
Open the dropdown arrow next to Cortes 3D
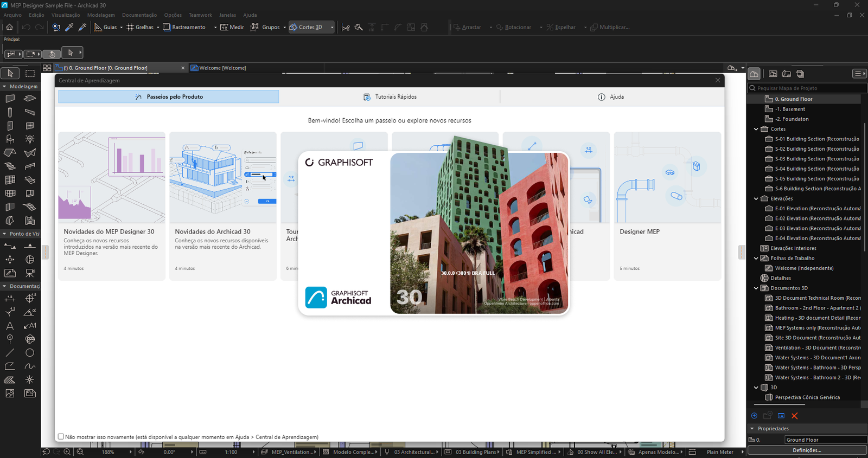tap(332, 27)
